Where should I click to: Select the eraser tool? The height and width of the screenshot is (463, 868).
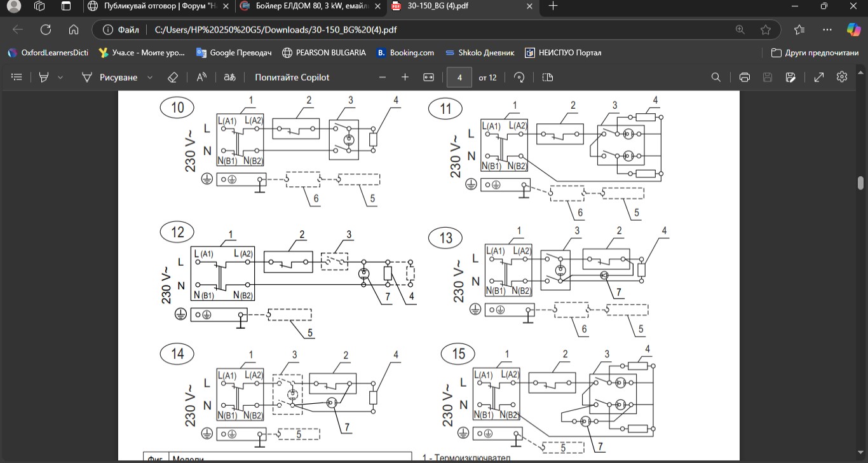(x=172, y=78)
